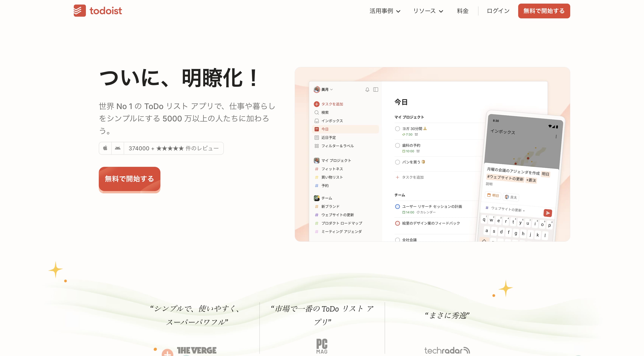Click the 374000+ reviews badge text

pos(173,148)
